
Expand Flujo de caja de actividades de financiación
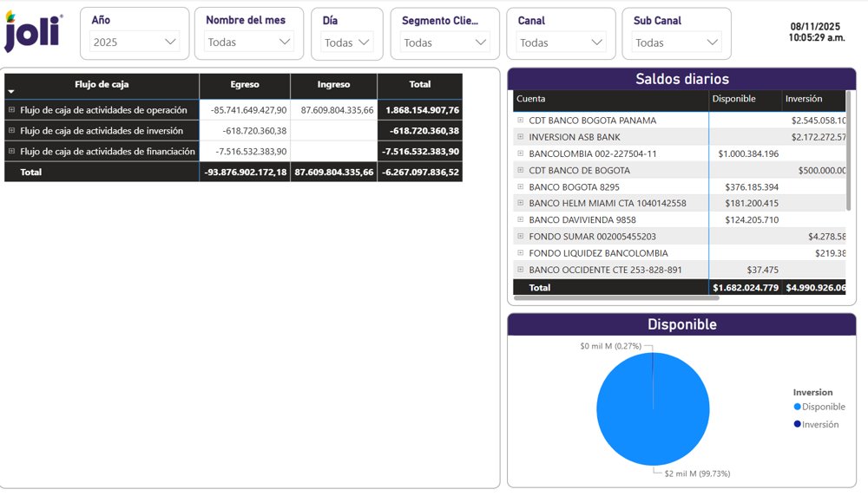point(12,152)
